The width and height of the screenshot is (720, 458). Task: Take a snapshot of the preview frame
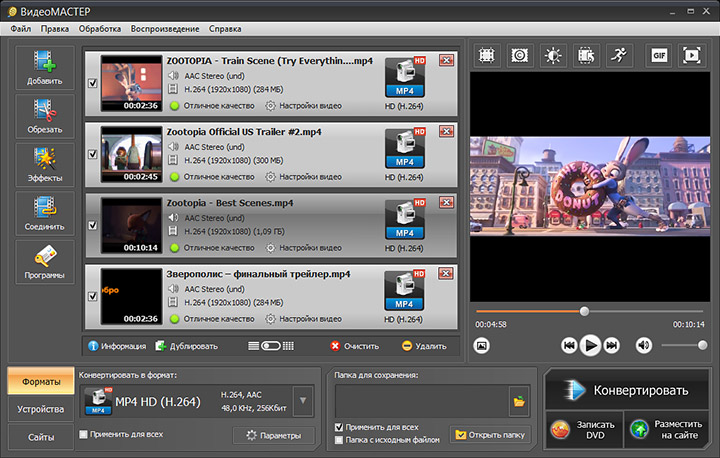pos(481,345)
